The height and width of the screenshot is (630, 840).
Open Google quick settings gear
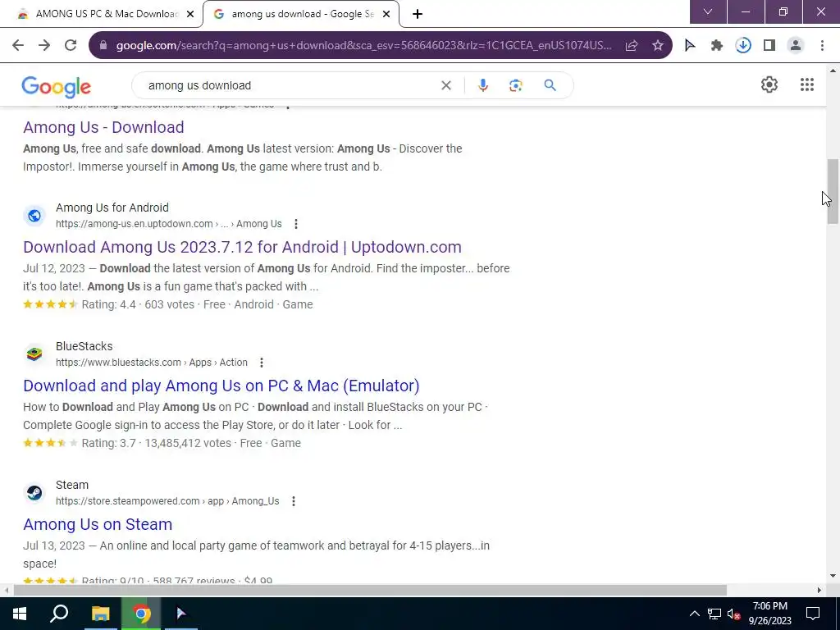coord(769,84)
